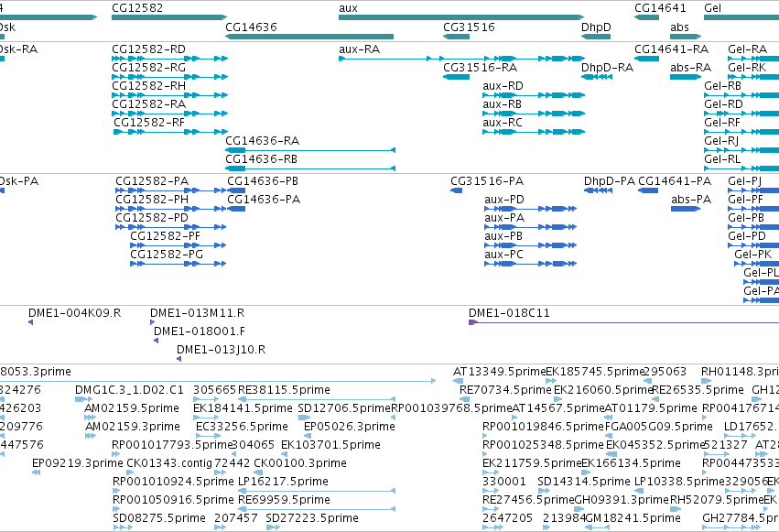This screenshot has width=779, height=532.
Task: Select EST GH09391.3prime
Action: click(x=579, y=509)
